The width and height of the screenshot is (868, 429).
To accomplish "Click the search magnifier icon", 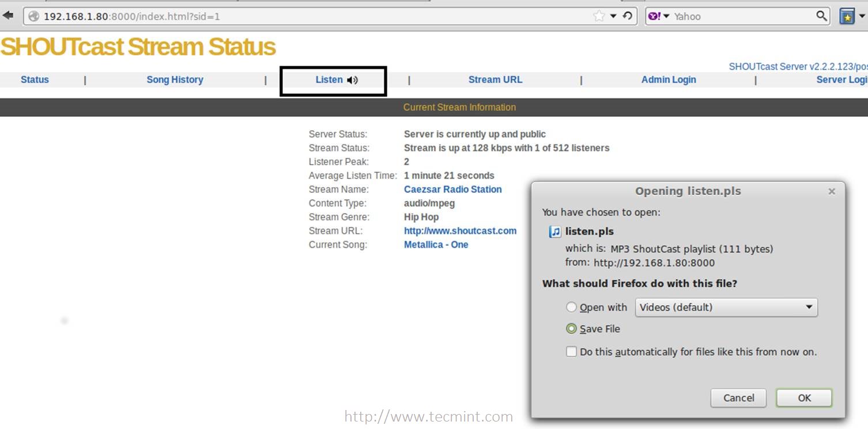I will point(821,16).
